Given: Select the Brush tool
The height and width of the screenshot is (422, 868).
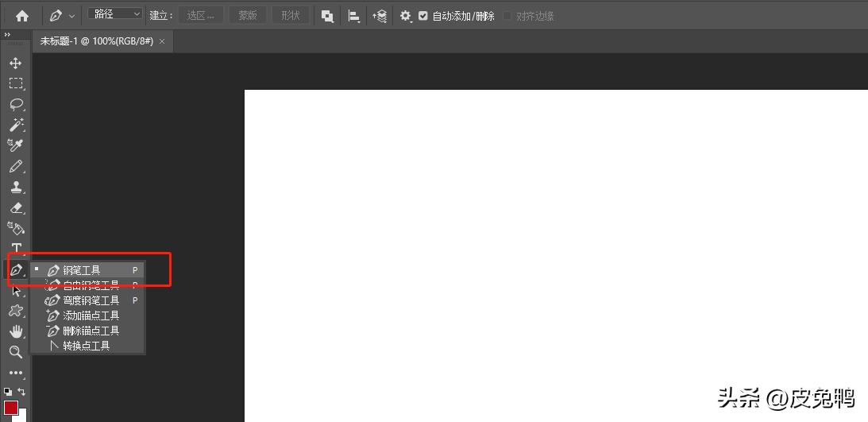Looking at the screenshot, I should pyautogui.click(x=16, y=166).
